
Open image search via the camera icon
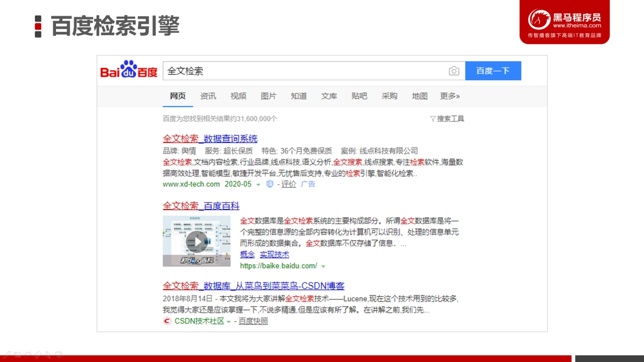454,71
